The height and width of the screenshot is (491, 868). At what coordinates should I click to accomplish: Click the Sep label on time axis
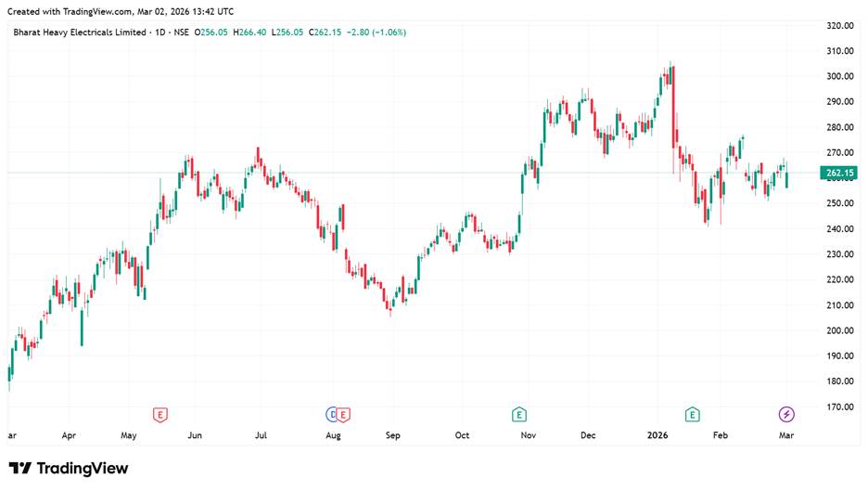[392, 434]
